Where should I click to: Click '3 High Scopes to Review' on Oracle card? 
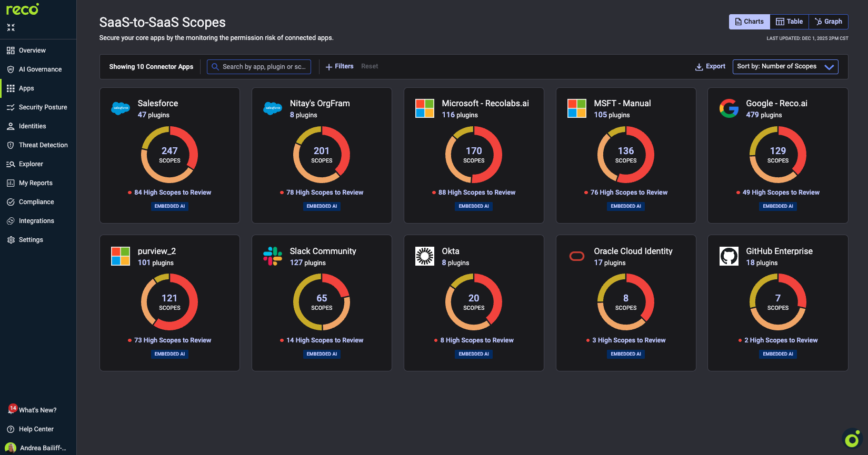(x=629, y=340)
